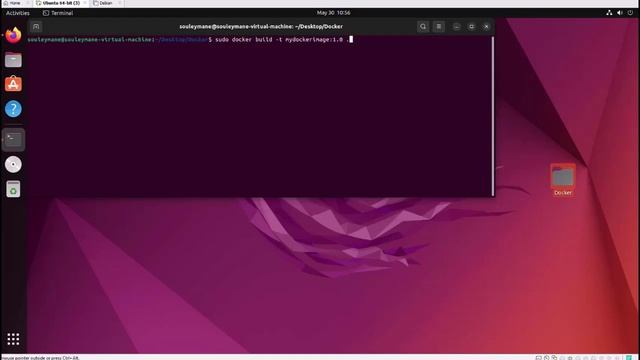Image resolution: width=640 pixels, height=360 pixels.
Task: Open volume icon in top bar
Action: click(620, 13)
